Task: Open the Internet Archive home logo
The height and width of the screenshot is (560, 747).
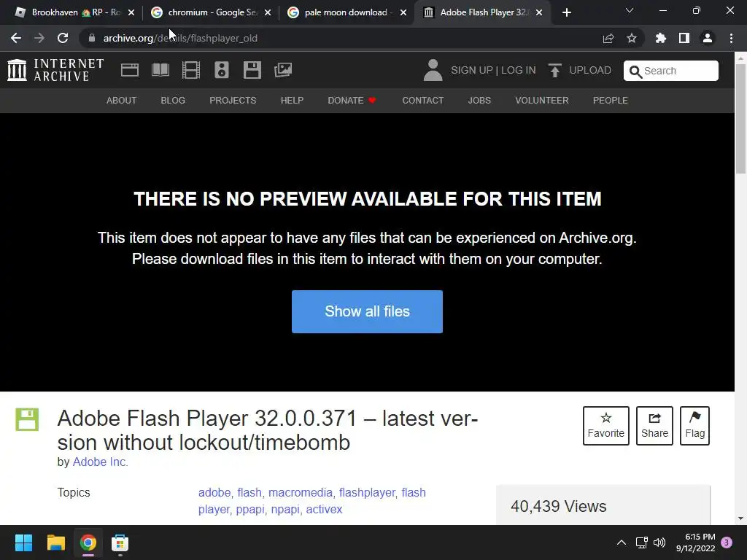Action: pos(55,70)
